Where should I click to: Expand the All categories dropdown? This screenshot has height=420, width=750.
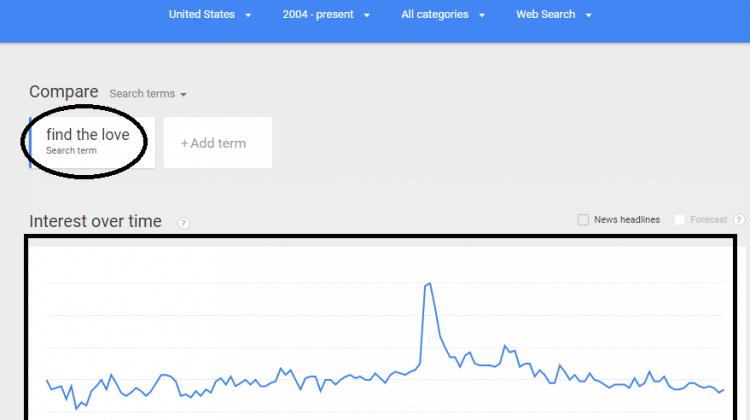[443, 15]
